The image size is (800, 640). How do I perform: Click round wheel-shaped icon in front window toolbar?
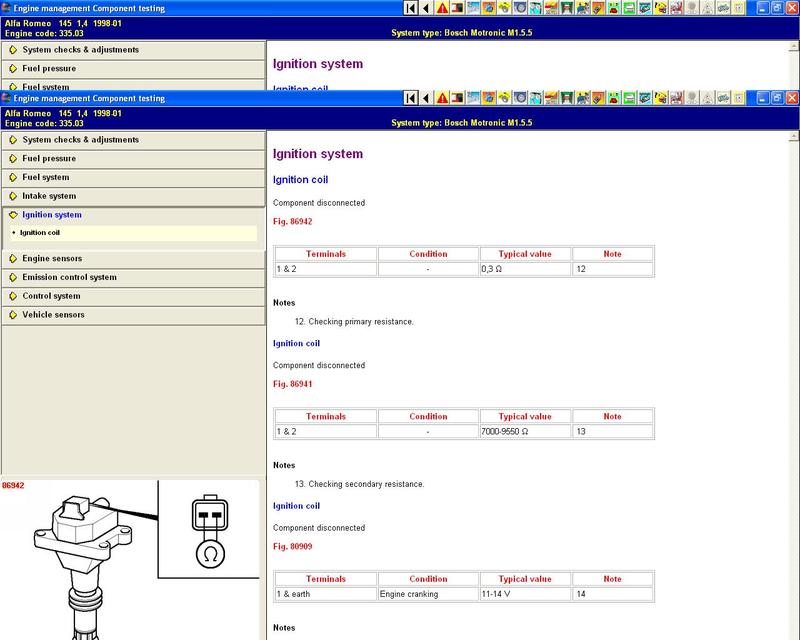(x=520, y=98)
